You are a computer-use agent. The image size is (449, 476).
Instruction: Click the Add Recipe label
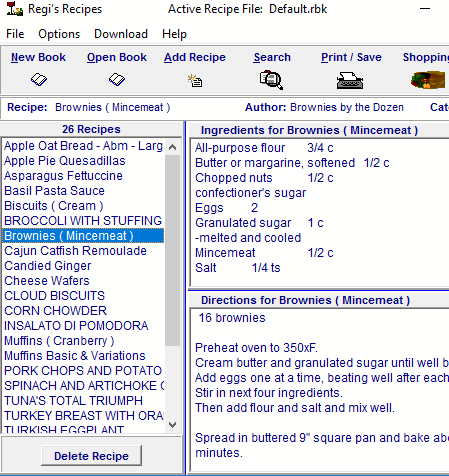point(195,57)
